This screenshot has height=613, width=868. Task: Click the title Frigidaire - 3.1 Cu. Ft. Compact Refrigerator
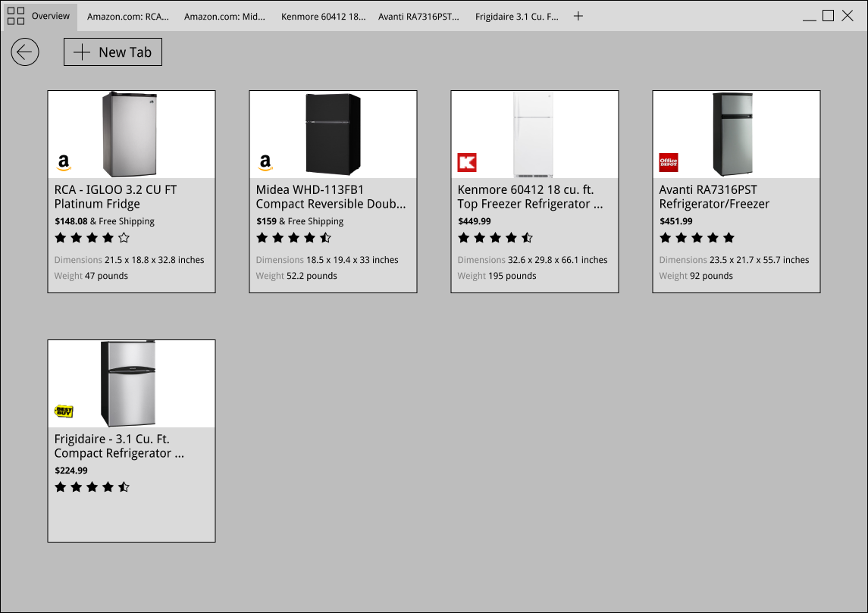(x=119, y=446)
